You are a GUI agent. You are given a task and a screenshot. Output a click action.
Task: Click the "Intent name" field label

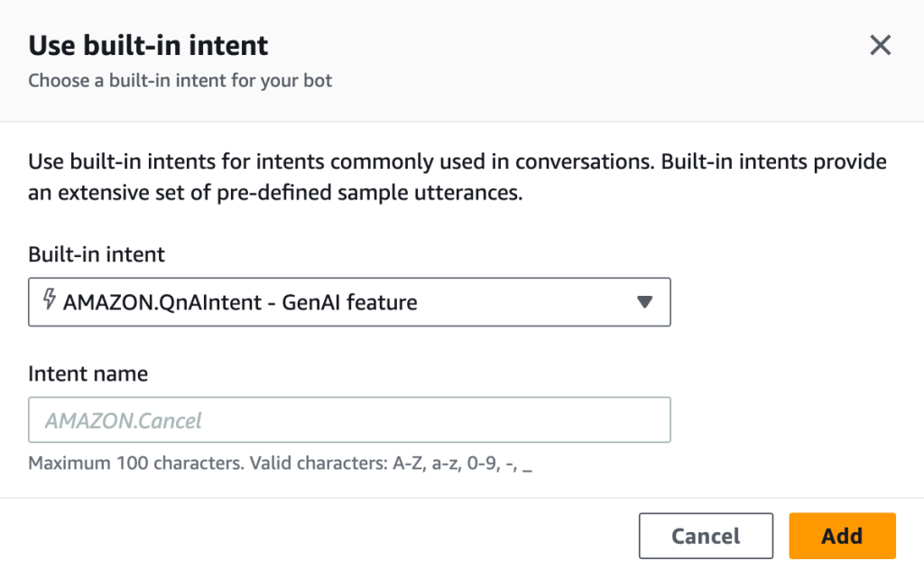[88, 373]
